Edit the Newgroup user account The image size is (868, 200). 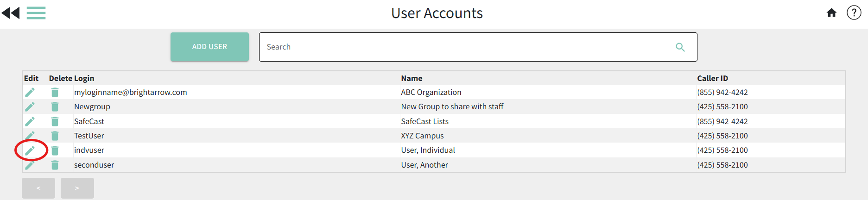click(x=30, y=107)
